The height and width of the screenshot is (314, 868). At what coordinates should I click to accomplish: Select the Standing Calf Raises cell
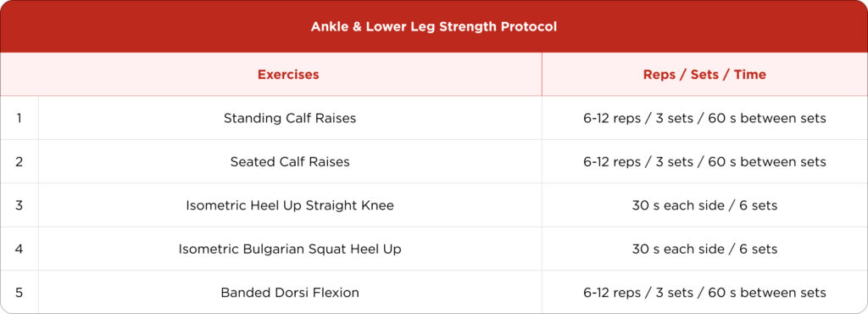[x=290, y=118]
